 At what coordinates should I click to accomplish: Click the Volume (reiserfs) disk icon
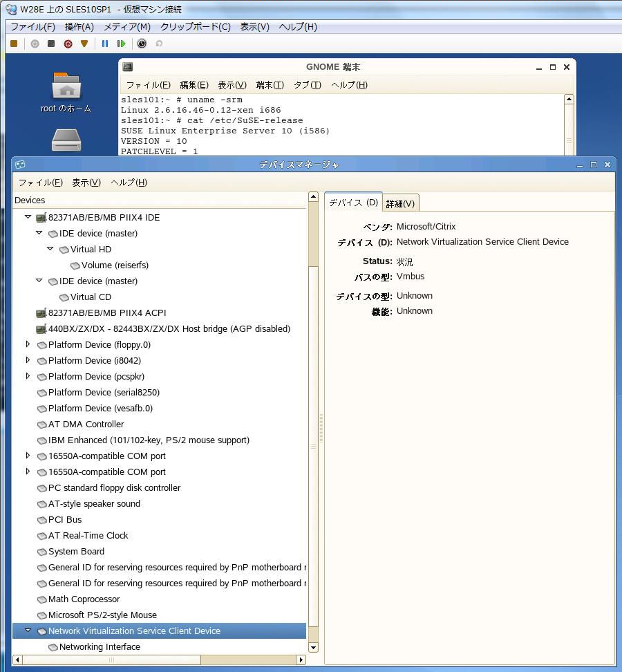click(x=75, y=265)
